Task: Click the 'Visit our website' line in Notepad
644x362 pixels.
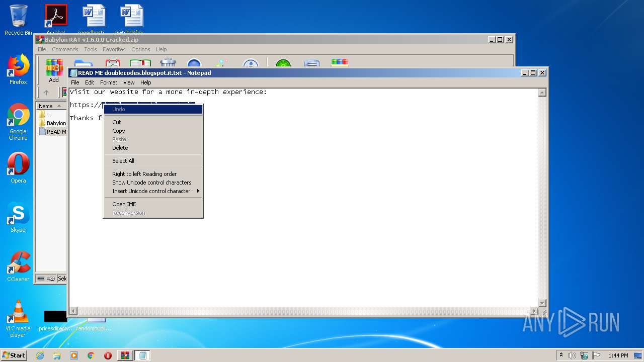Action: 168,92
